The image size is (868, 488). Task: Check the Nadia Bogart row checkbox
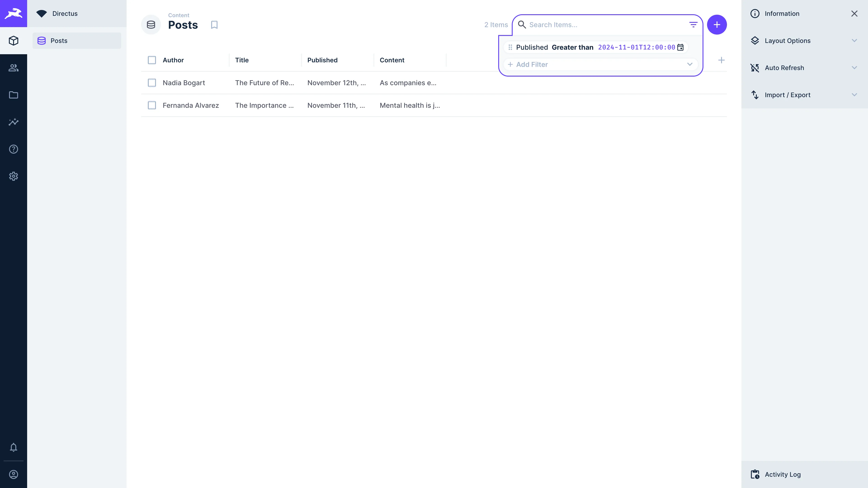click(x=152, y=82)
